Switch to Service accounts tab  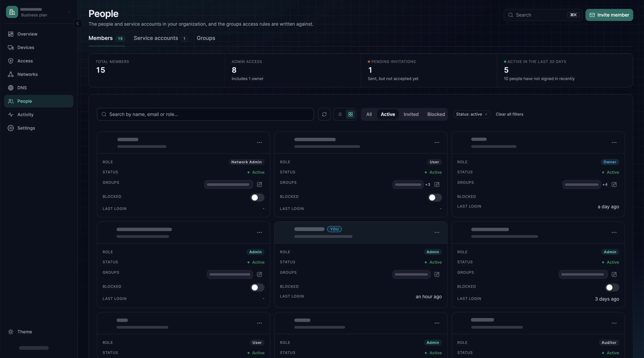[x=160, y=38]
